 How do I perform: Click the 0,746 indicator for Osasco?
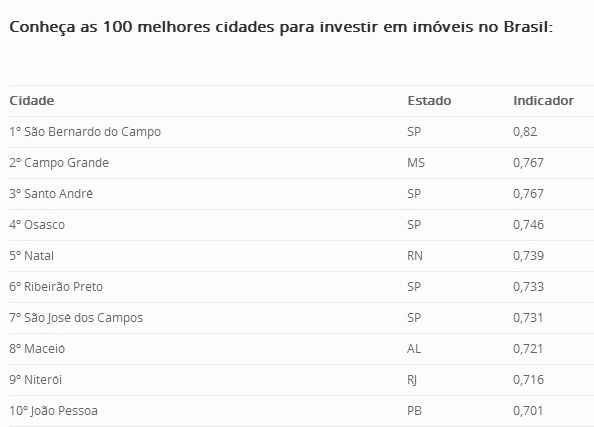pyautogui.click(x=528, y=225)
